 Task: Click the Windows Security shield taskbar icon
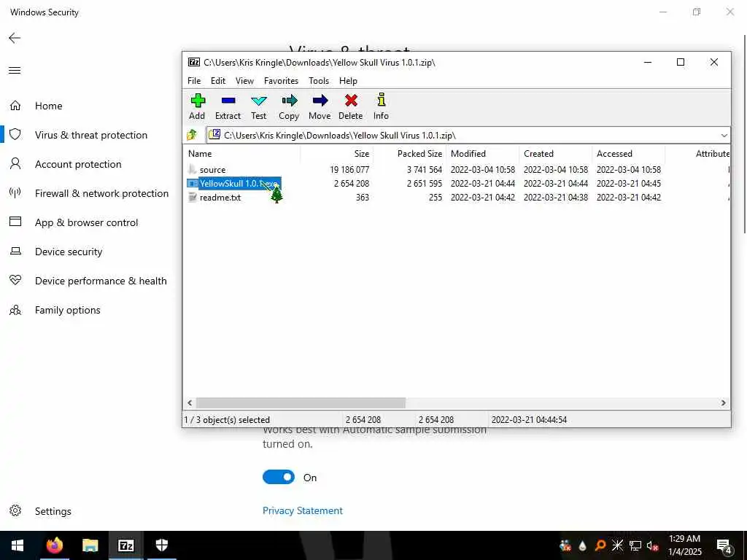(162, 545)
